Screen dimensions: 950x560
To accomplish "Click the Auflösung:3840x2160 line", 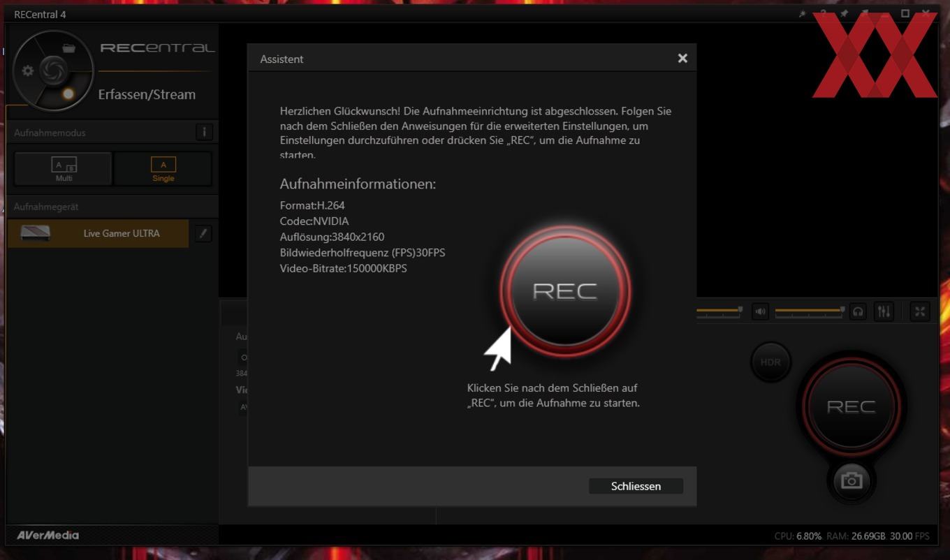I will 332,237.
